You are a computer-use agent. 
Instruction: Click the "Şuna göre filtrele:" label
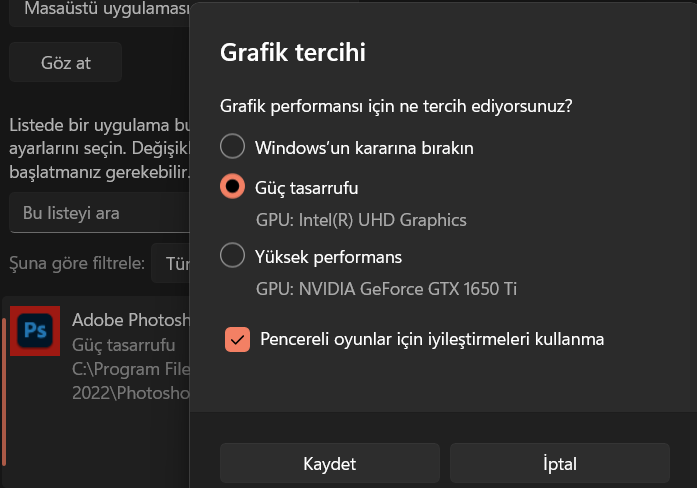77,264
